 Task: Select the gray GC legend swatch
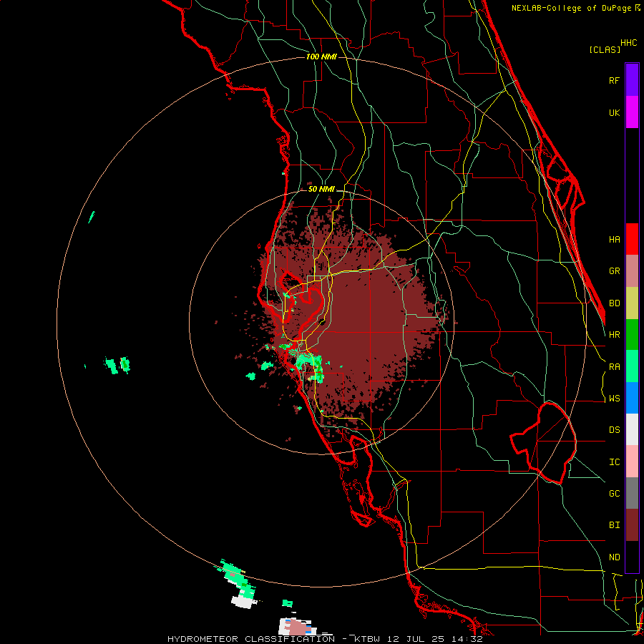632,493
